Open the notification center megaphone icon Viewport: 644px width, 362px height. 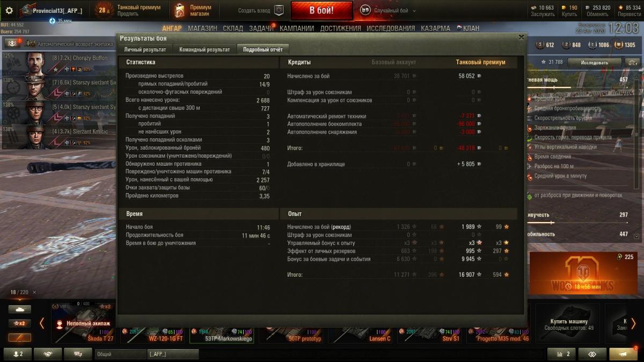pyautogui.click(x=623, y=354)
